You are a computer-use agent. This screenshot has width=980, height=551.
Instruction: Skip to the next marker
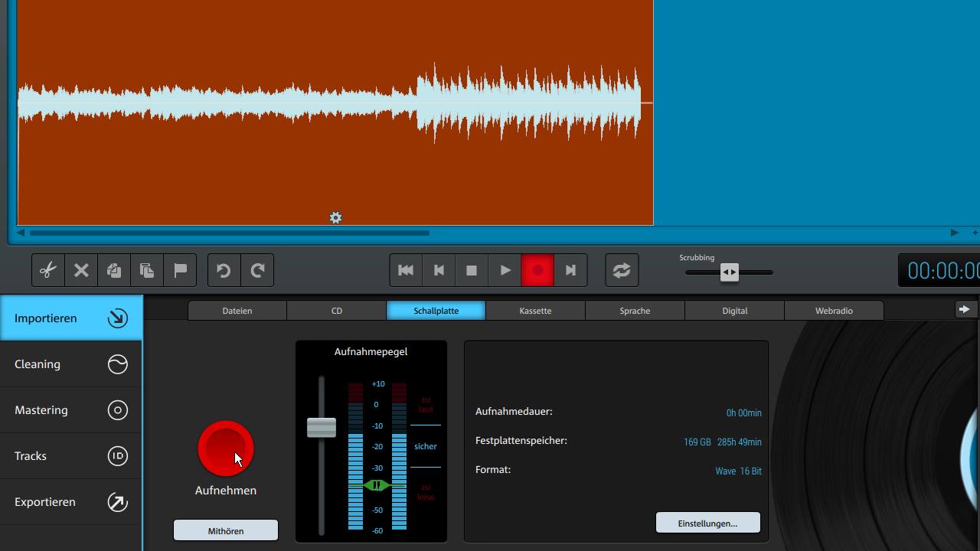570,270
